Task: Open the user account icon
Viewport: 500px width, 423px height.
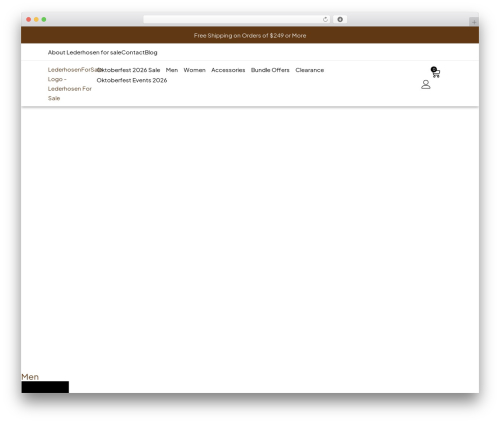Action: (x=426, y=84)
